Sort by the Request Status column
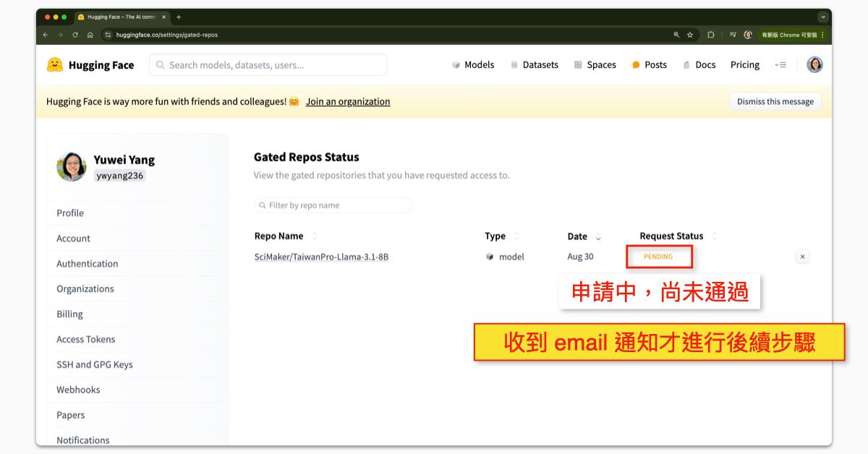This screenshot has height=454, width=868. click(x=678, y=236)
